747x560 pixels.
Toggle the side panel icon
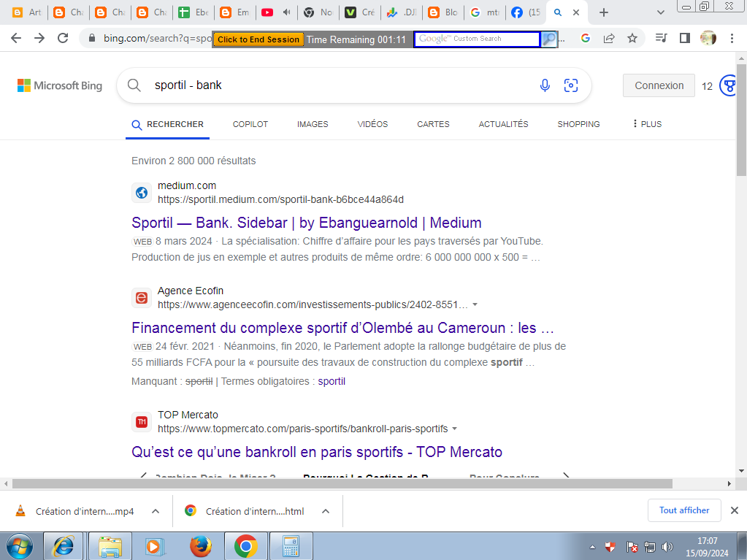(x=685, y=38)
